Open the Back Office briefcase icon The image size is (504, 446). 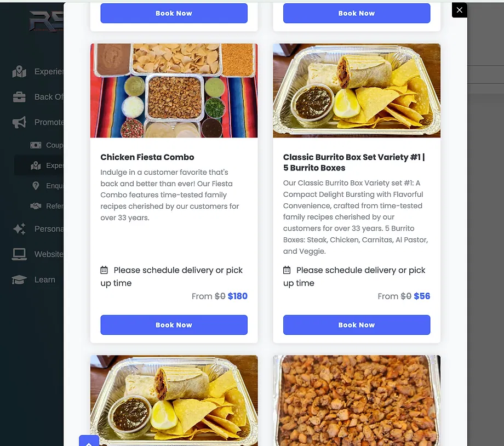click(x=19, y=97)
